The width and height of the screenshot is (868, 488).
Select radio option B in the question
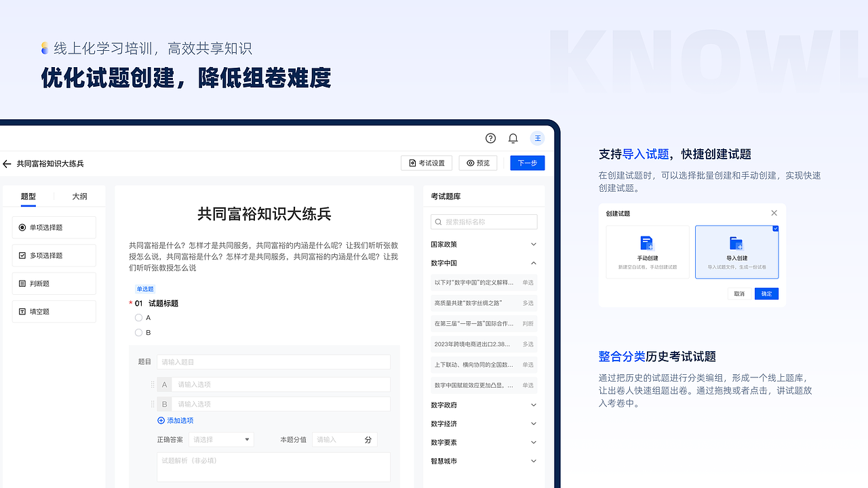click(x=138, y=332)
